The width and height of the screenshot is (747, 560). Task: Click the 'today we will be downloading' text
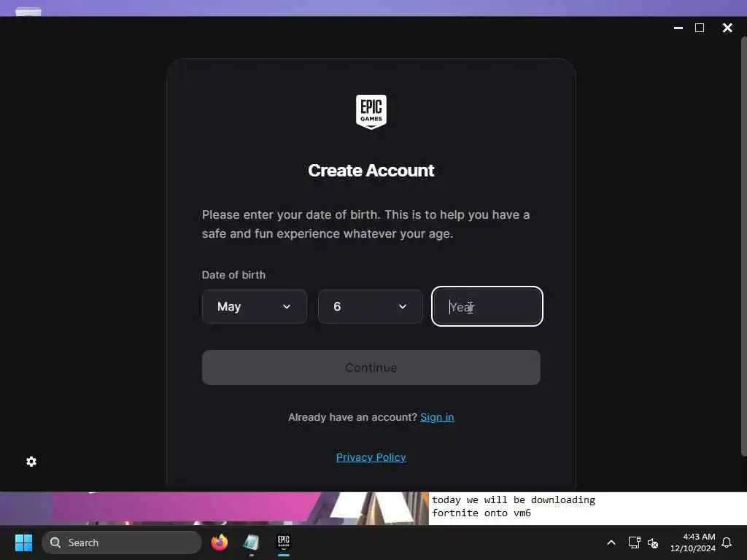514,500
